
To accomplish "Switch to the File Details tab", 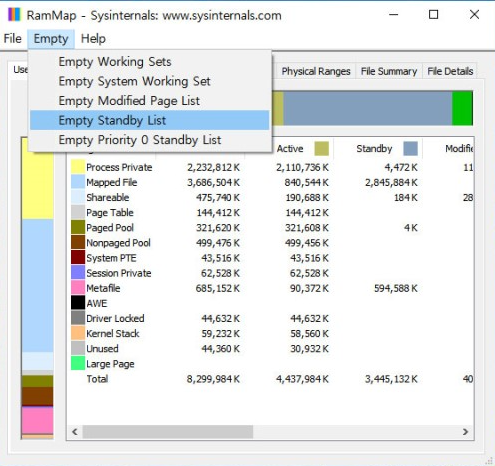I will pos(450,71).
